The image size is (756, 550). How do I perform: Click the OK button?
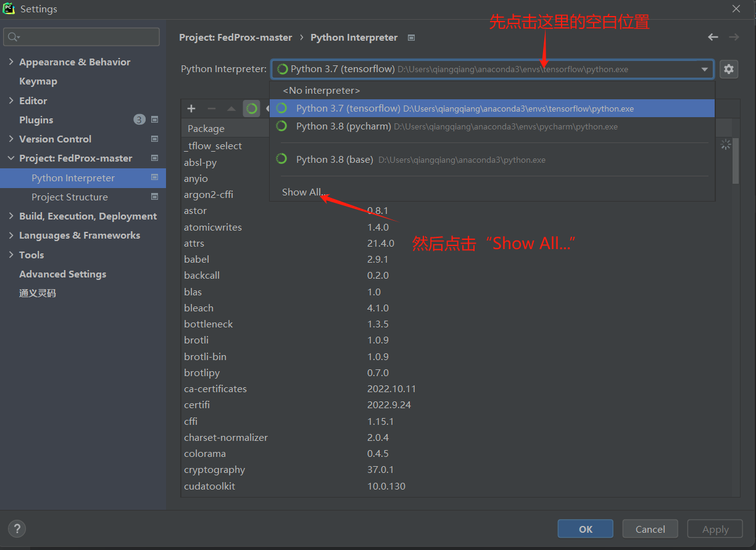[586, 529]
